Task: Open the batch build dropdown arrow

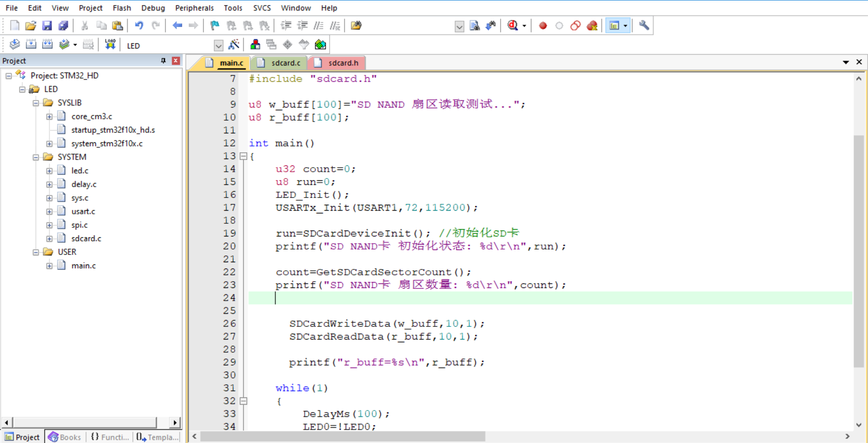Action: click(x=75, y=45)
